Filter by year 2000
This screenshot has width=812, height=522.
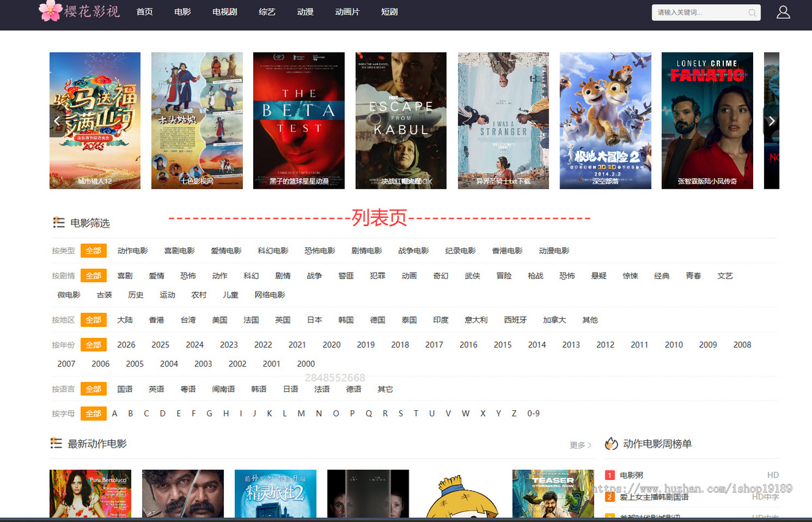[306, 364]
